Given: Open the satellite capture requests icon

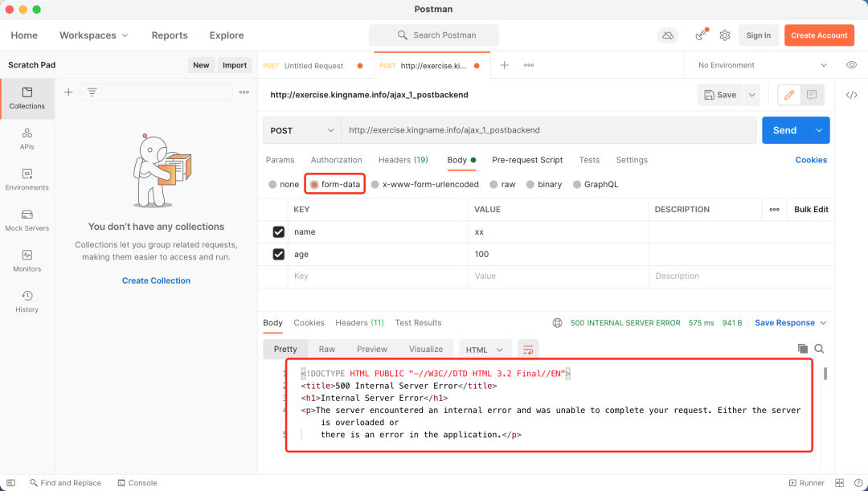Looking at the screenshot, I should pyautogui.click(x=701, y=35).
